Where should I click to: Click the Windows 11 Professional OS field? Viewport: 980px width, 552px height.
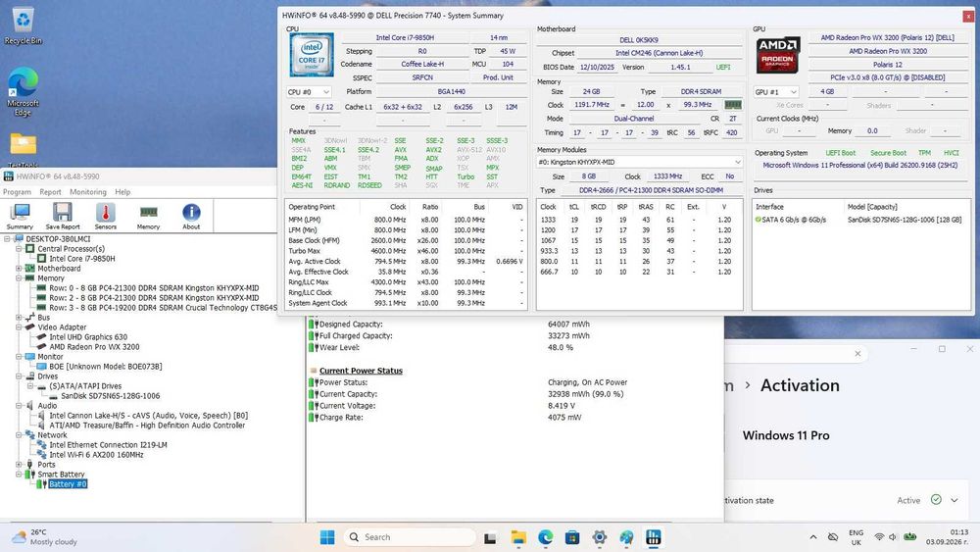tap(860, 166)
